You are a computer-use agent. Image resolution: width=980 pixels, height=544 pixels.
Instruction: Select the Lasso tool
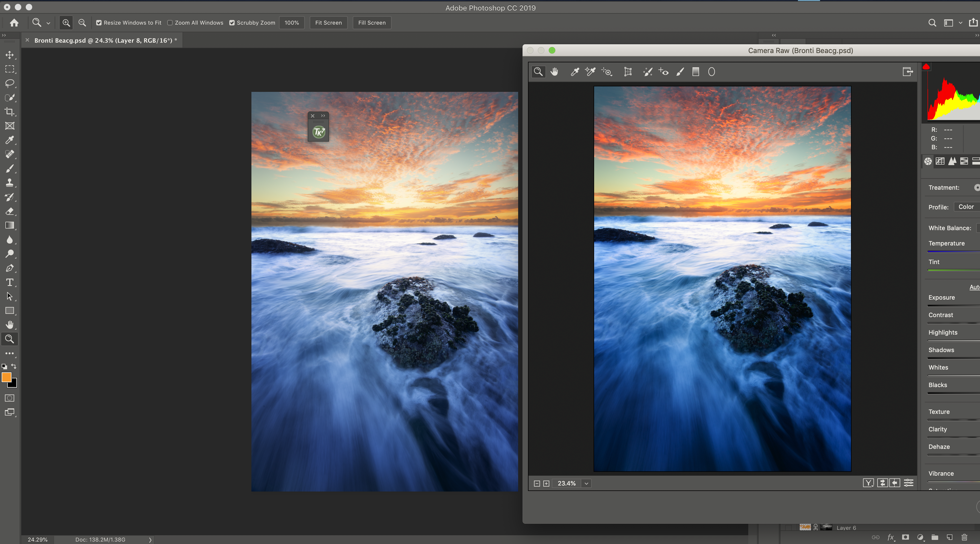(x=10, y=83)
